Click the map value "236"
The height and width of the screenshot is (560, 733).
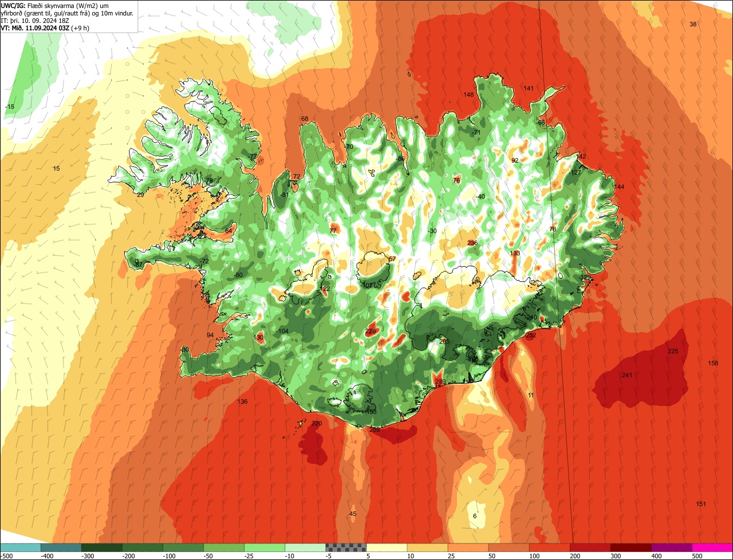(472, 243)
